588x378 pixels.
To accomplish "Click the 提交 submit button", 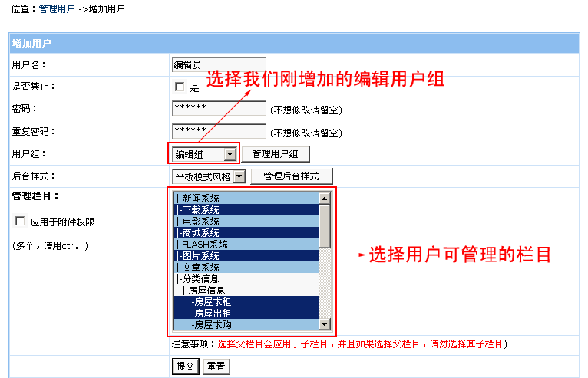I will pyautogui.click(x=185, y=366).
